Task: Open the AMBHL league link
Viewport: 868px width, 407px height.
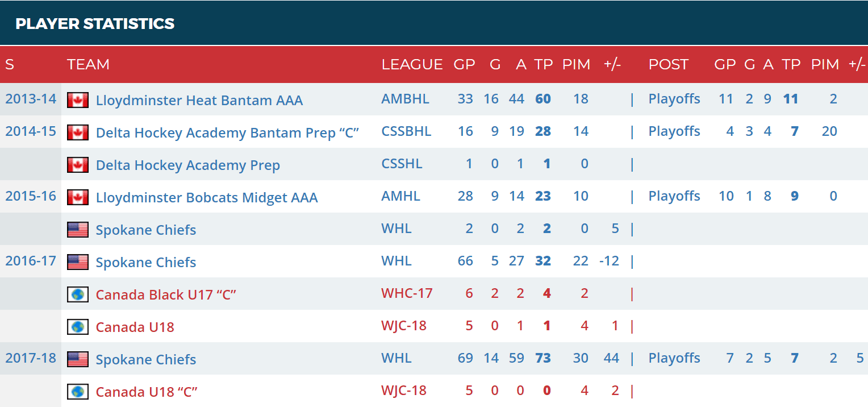Action: 405,99
